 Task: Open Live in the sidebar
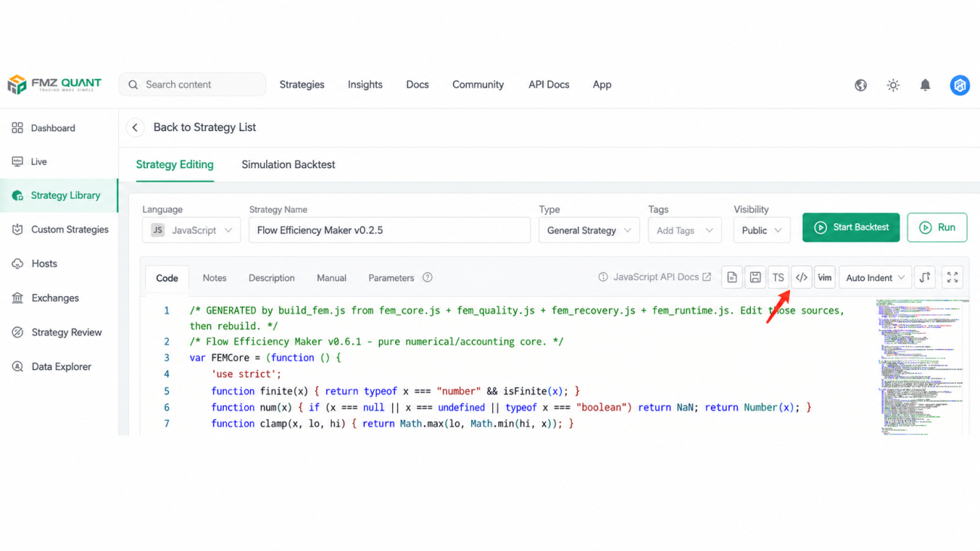(59, 161)
